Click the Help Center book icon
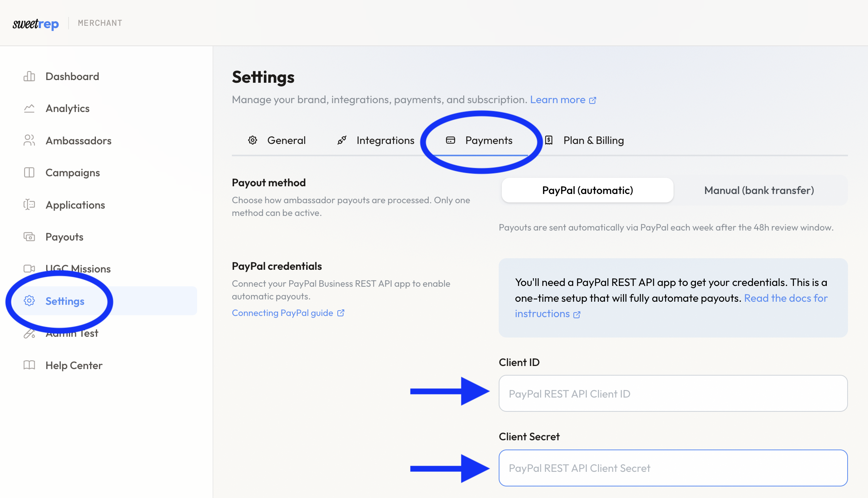The height and width of the screenshot is (498, 868). pos(29,365)
